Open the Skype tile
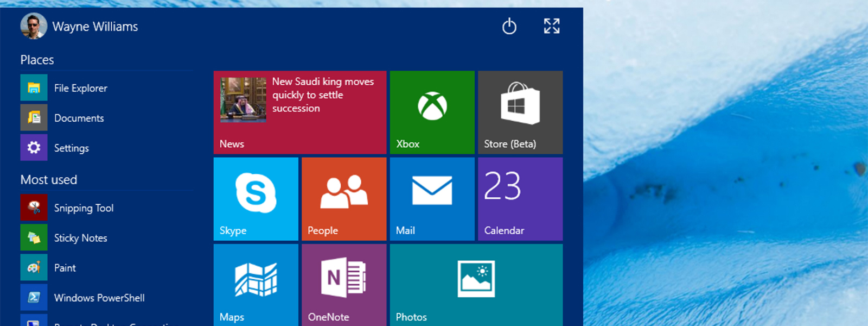This screenshot has width=868, height=326. click(256, 199)
